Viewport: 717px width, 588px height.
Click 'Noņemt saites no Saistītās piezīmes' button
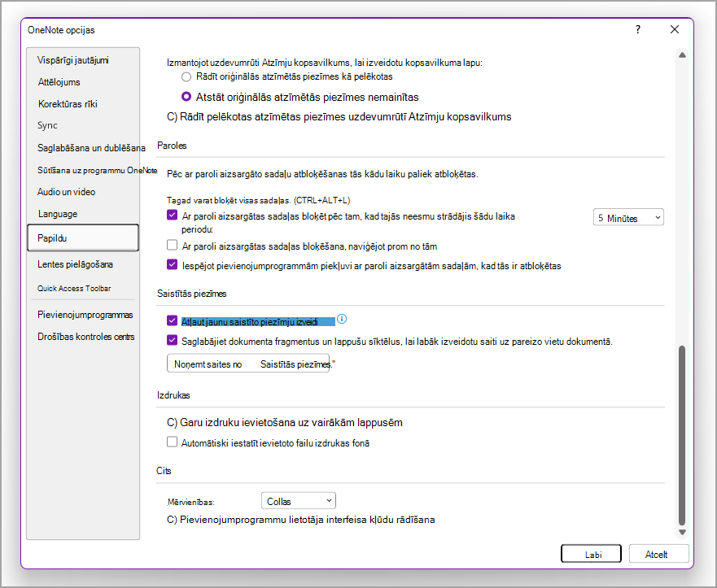[248, 364]
